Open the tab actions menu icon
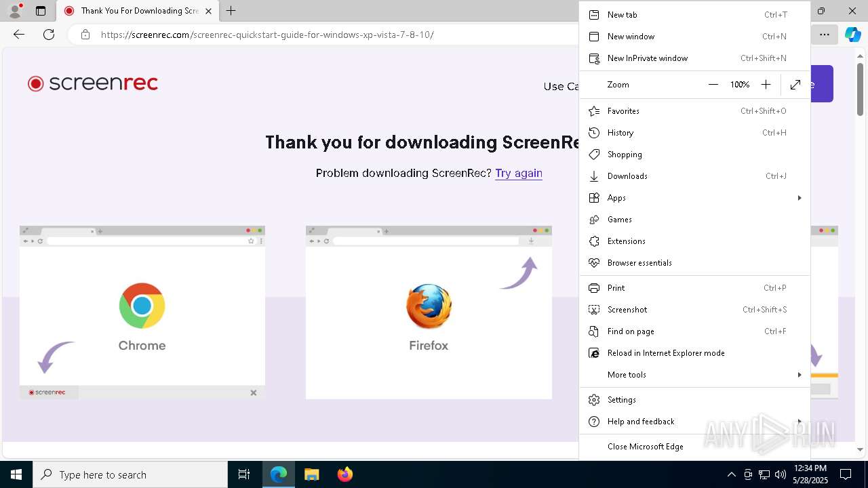This screenshot has height=488, width=868. click(41, 11)
